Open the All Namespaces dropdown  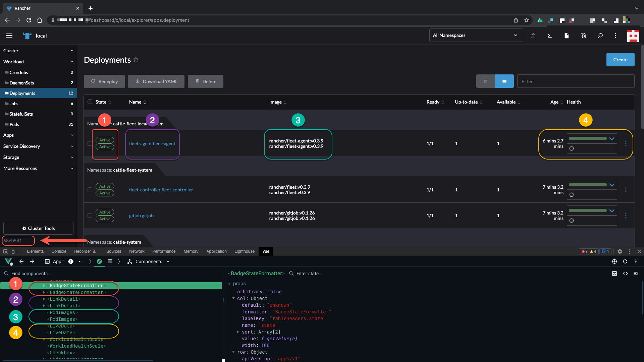476,35
